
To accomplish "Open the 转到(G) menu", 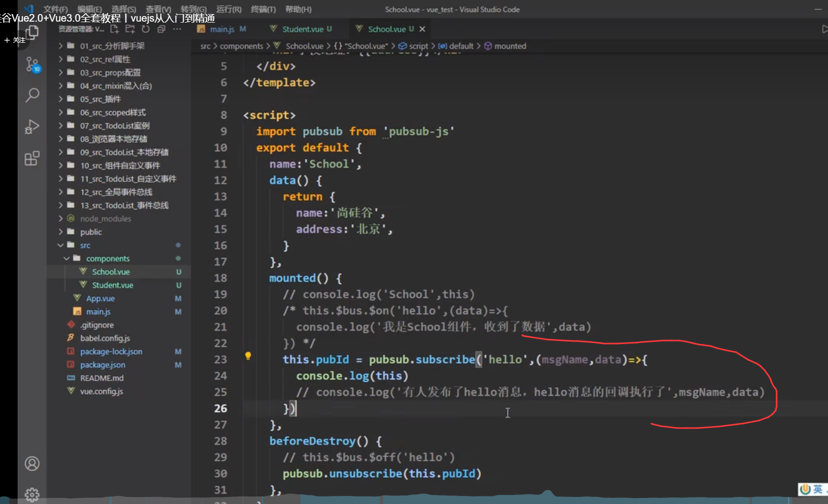I will 194,9.
